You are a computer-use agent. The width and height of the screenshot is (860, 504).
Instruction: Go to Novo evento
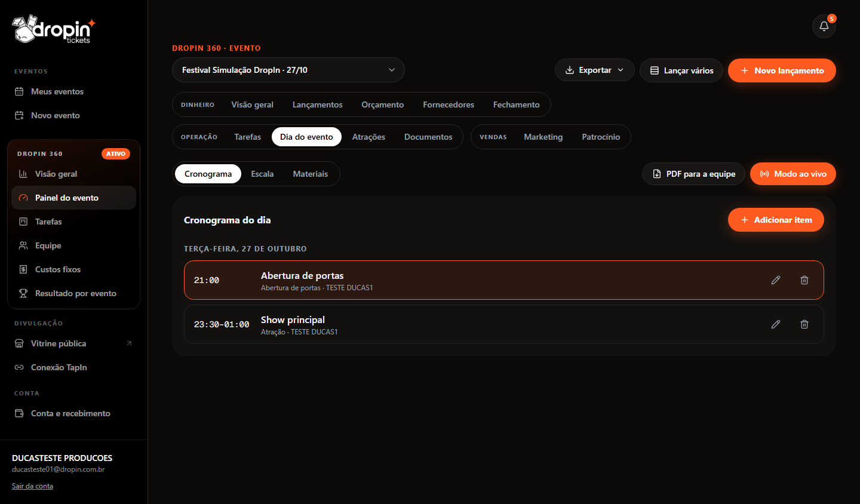[74, 115]
